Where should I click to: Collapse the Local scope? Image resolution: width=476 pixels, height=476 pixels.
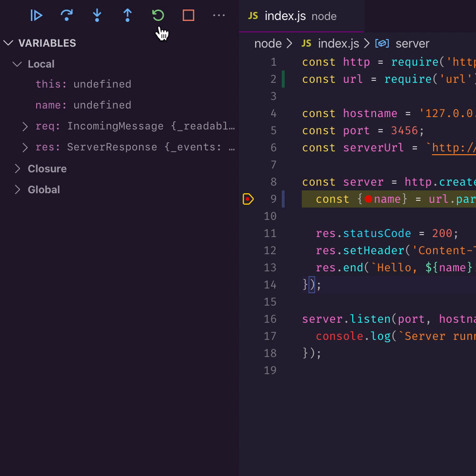tap(18, 64)
